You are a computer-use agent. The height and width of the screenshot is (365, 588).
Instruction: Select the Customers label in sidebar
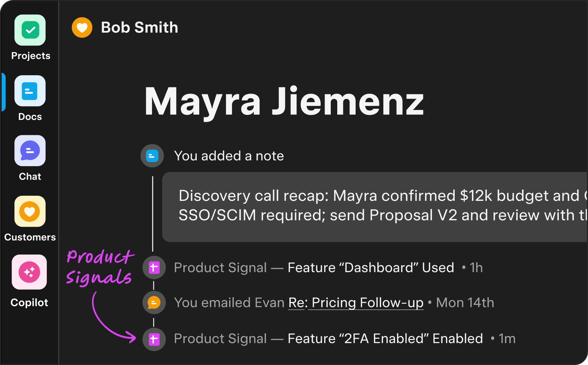click(30, 237)
